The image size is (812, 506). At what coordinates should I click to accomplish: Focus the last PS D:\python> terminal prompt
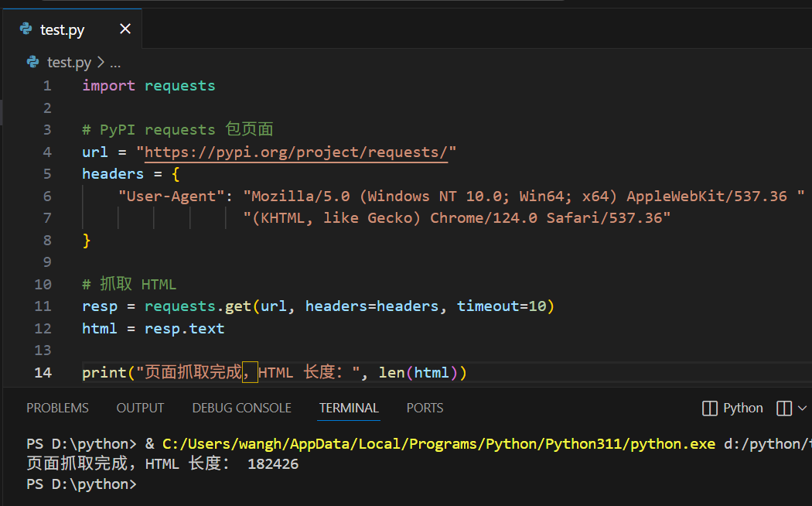click(81, 484)
